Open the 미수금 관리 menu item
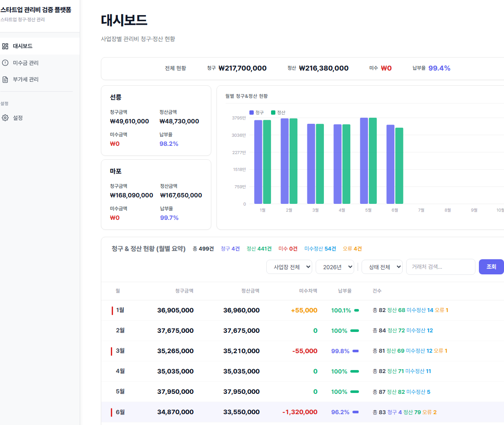The height and width of the screenshot is (425, 504). click(x=40, y=63)
